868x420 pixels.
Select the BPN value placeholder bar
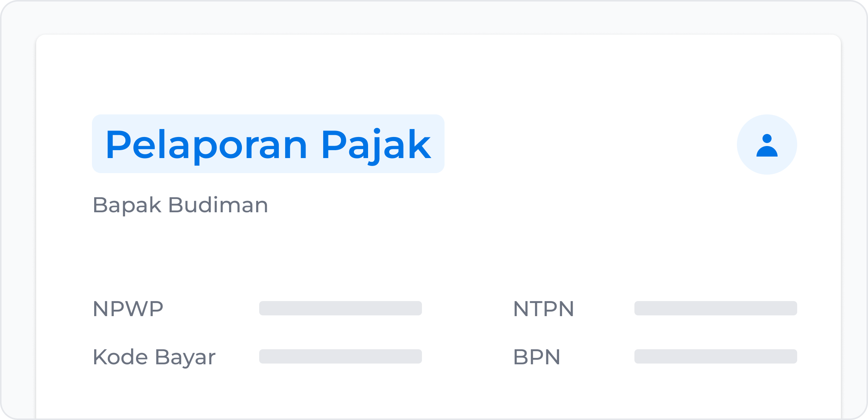click(x=716, y=356)
